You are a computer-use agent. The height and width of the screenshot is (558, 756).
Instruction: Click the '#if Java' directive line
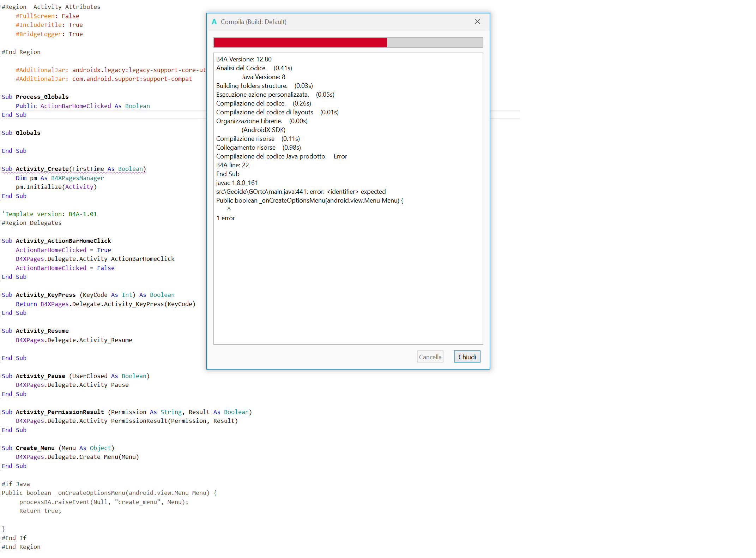(x=16, y=484)
